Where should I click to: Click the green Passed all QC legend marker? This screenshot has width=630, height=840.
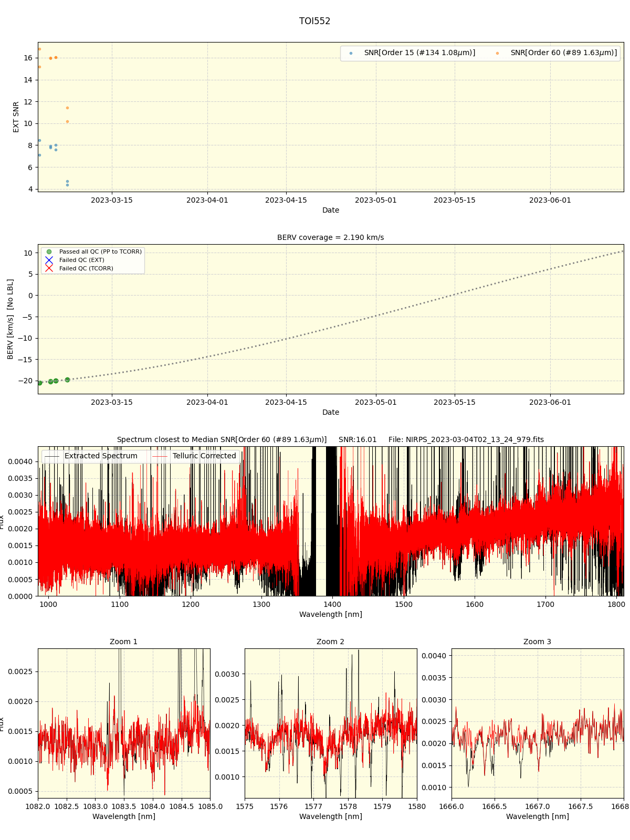pyautogui.click(x=49, y=252)
